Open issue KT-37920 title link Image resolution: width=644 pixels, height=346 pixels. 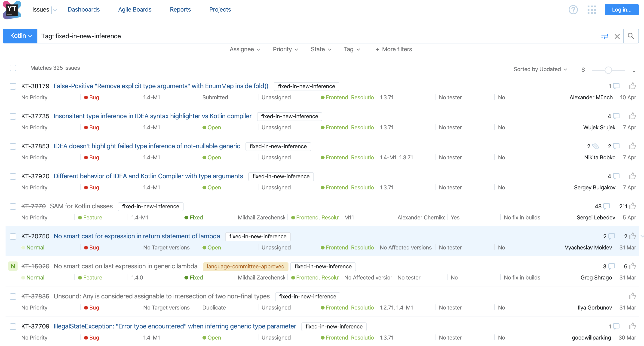point(148,176)
